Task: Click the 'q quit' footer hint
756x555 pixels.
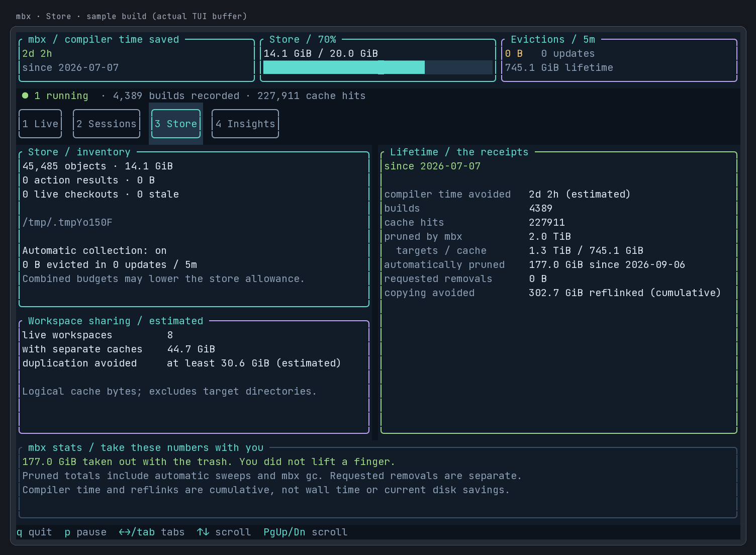Action: [34, 532]
